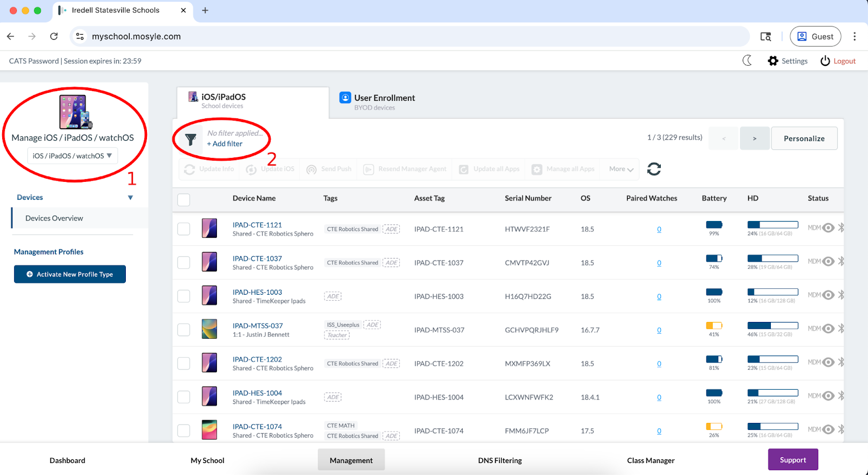
Task: Go to previous results page
Action: point(723,138)
